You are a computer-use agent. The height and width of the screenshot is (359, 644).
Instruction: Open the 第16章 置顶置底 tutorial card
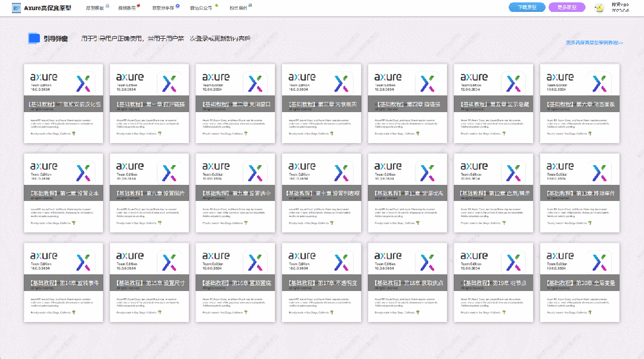pyautogui.click(x=236, y=282)
